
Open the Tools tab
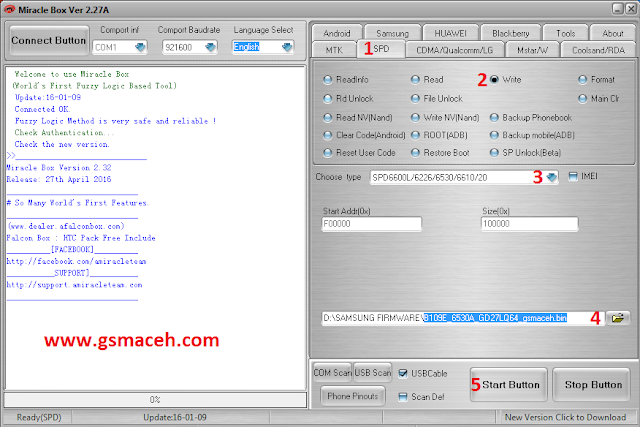(565, 33)
